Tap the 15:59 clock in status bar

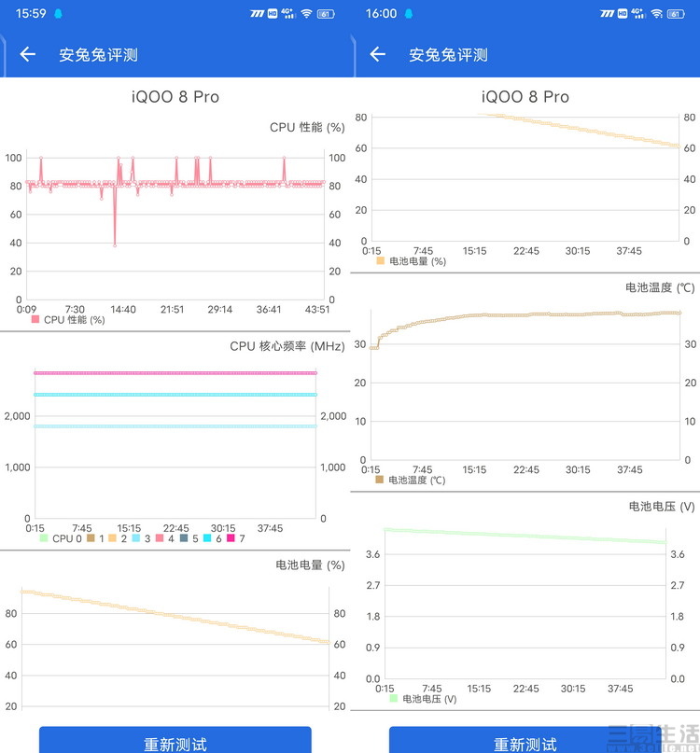31,13
